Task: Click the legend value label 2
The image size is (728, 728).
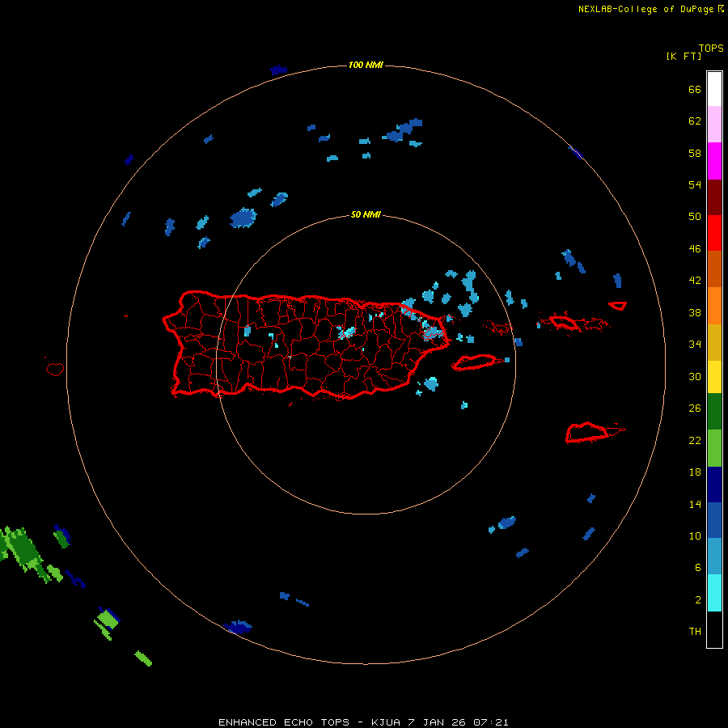Action: click(x=698, y=600)
